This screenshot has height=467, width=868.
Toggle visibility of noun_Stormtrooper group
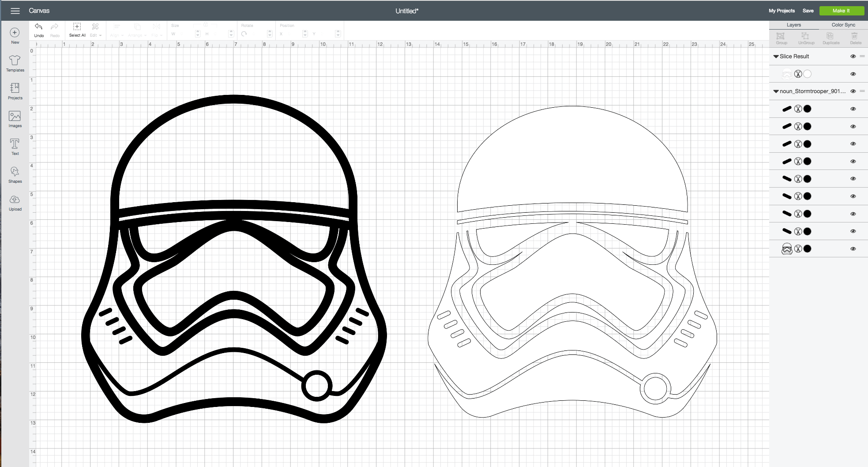853,91
